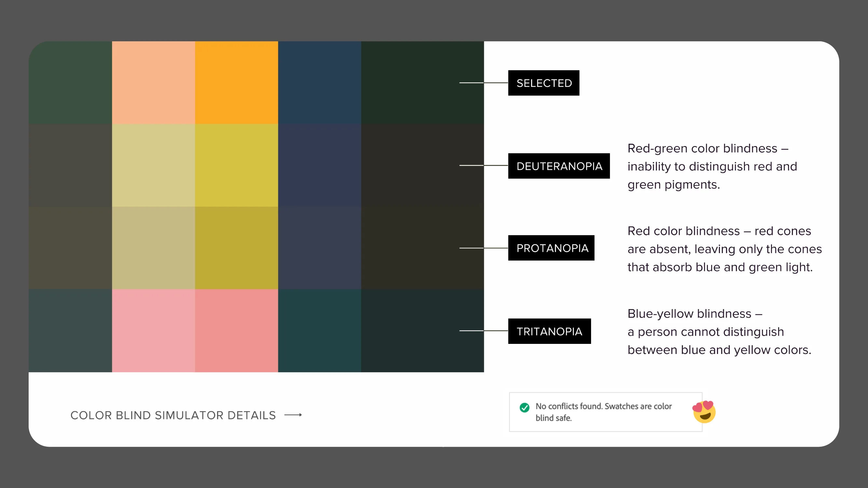Pick the olive-gold swatch in Protanopia row
Screen dimensions: 868x488
[x=236, y=248]
